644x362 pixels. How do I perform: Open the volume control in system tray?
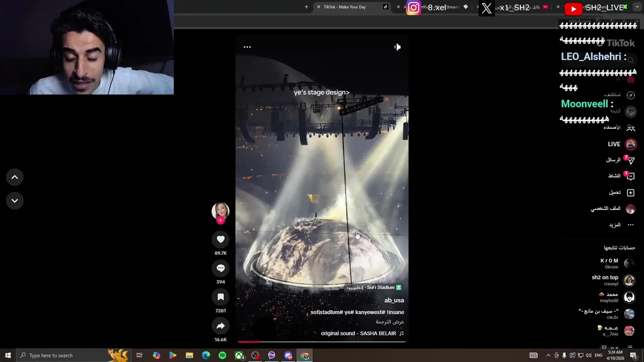588,355
